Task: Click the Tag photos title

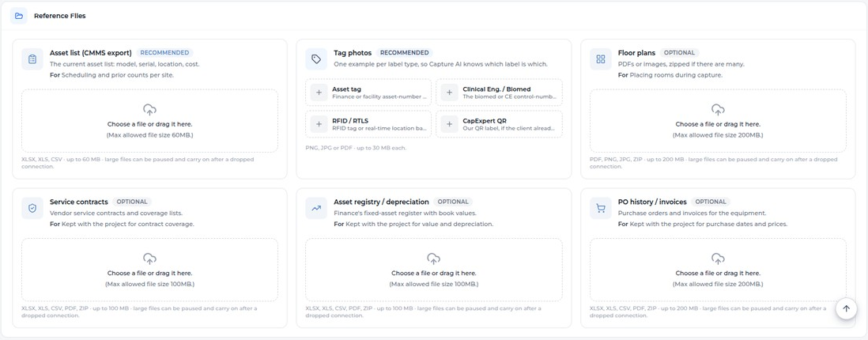Action: [x=353, y=53]
